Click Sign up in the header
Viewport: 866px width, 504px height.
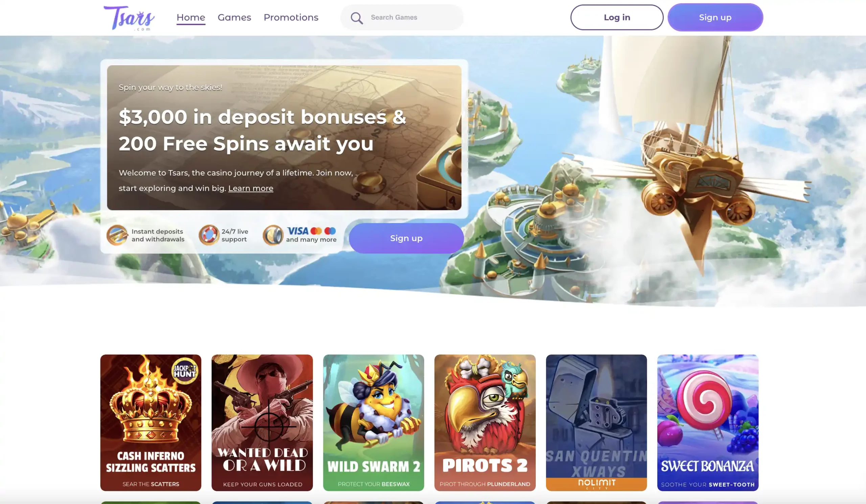point(715,18)
